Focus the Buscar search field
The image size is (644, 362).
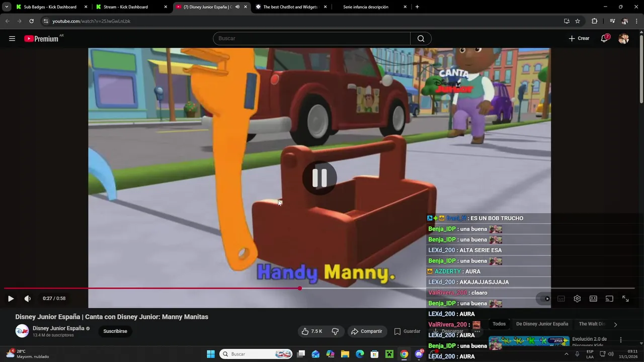[312, 39]
